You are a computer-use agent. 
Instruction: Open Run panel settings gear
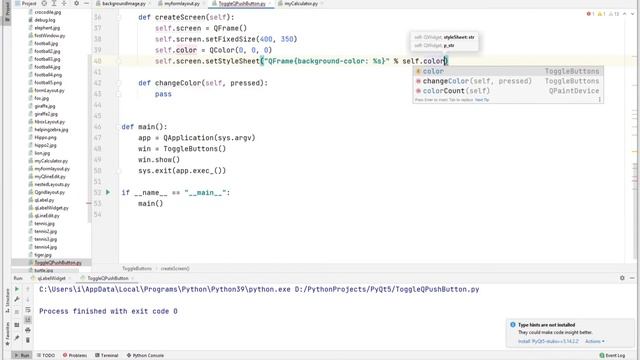(622, 278)
